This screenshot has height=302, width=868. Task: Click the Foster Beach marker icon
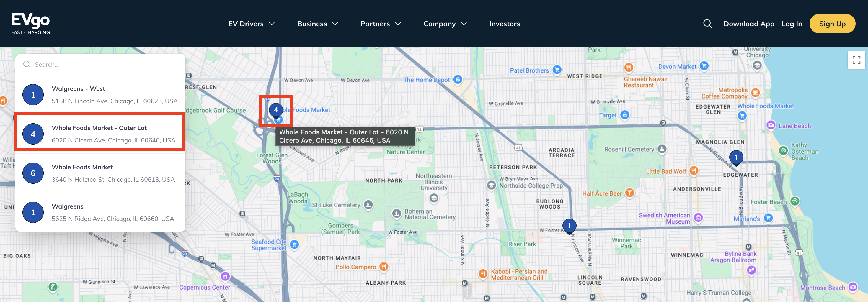pos(795,201)
